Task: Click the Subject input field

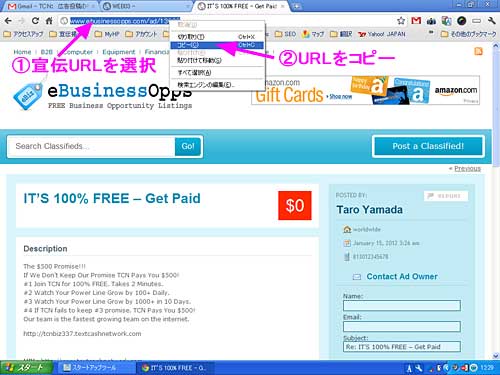Action: pos(402,347)
